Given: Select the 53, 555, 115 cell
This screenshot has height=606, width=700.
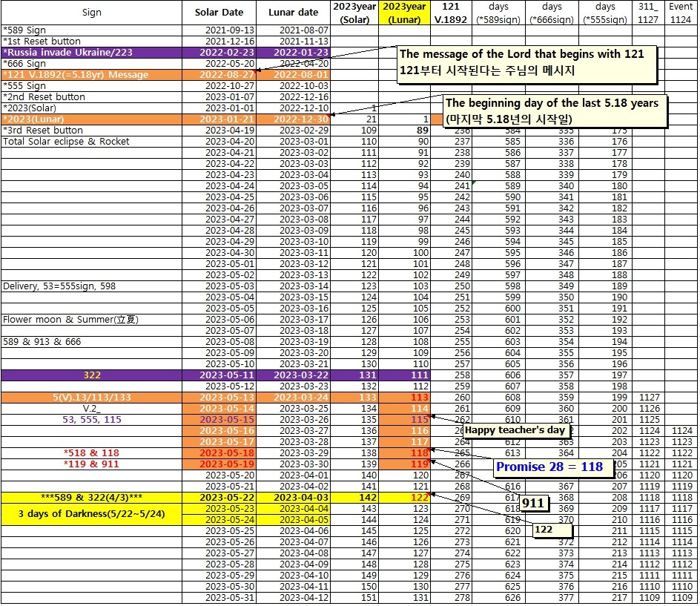Looking at the screenshot, I should pyautogui.click(x=91, y=419).
